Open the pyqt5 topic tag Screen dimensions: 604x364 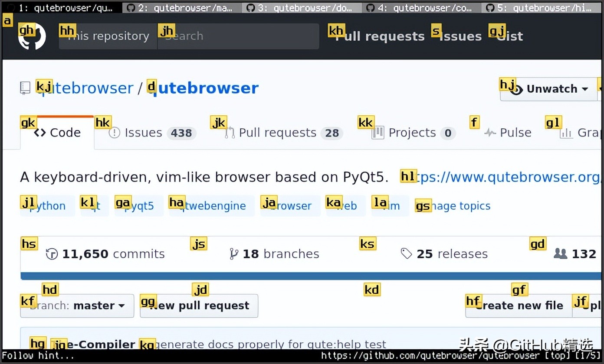click(139, 205)
